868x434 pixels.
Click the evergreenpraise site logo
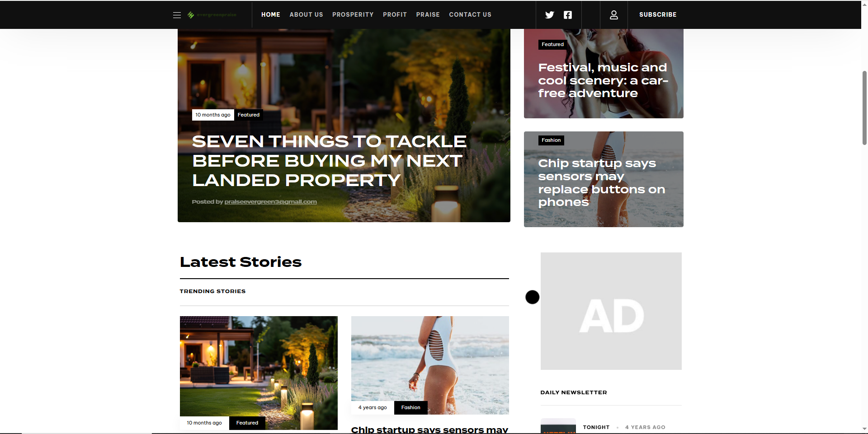212,15
